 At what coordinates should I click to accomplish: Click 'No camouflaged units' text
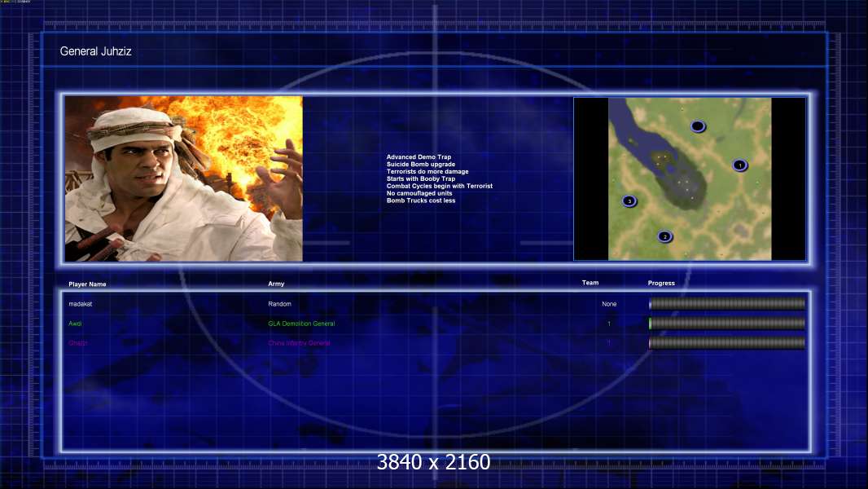tap(419, 193)
